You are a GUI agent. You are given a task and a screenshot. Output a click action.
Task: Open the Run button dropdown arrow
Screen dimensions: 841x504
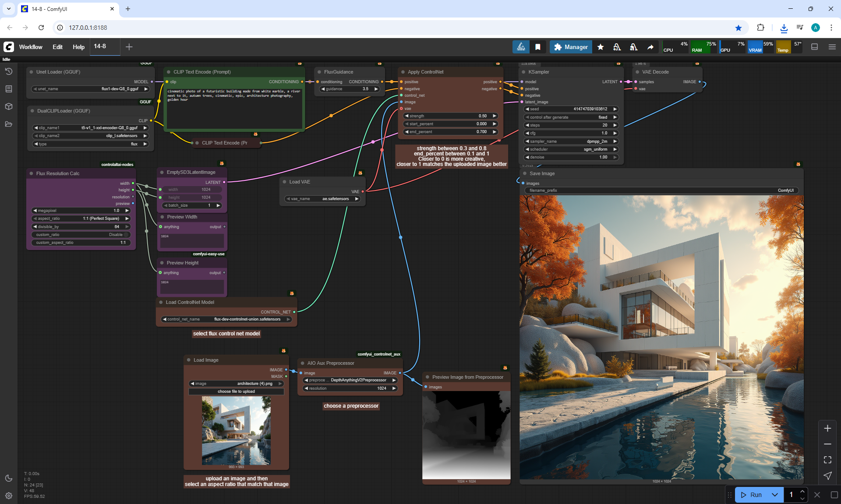(x=774, y=495)
